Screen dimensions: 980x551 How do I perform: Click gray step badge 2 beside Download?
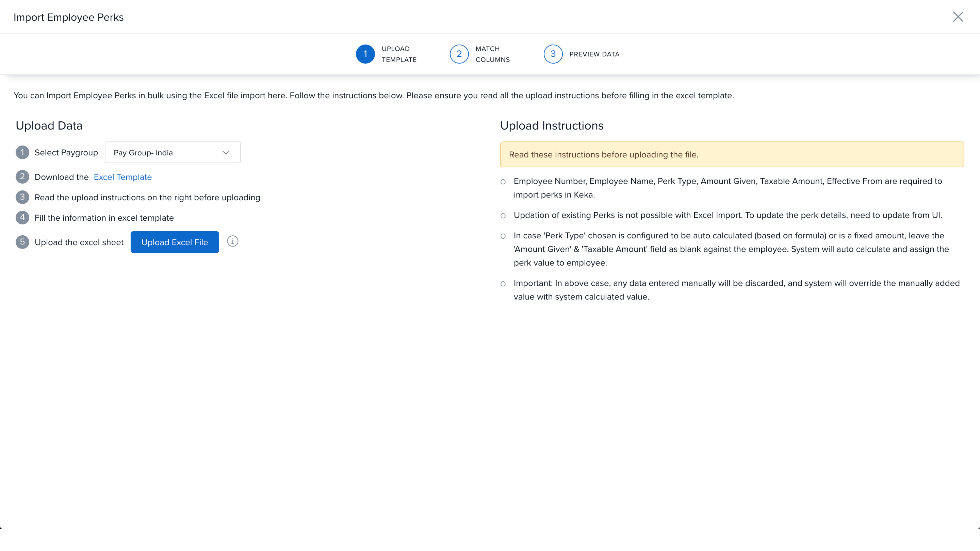22,177
